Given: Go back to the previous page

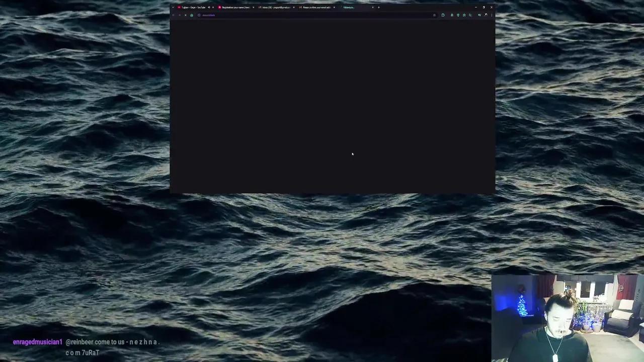Looking at the screenshot, I should (x=173, y=15).
